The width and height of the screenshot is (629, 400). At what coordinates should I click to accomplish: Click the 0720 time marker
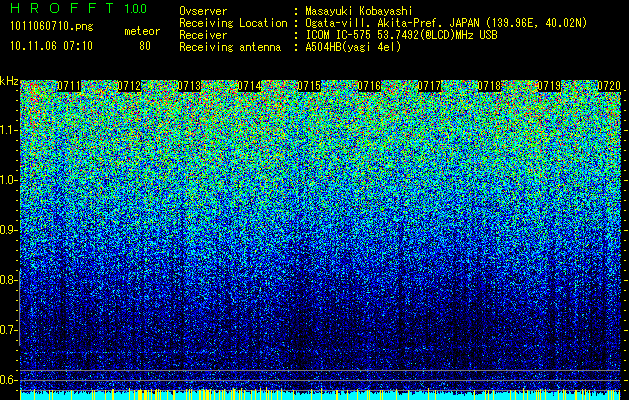pyautogui.click(x=609, y=86)
